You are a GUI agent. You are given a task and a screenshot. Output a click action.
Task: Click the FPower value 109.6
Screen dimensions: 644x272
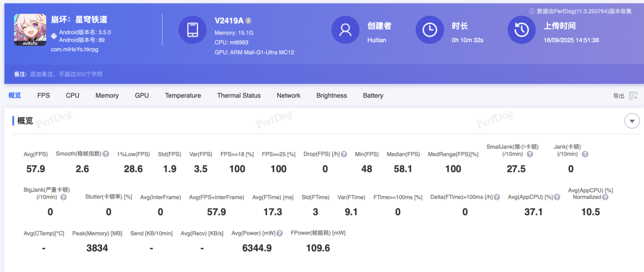[x=318, y=248]
